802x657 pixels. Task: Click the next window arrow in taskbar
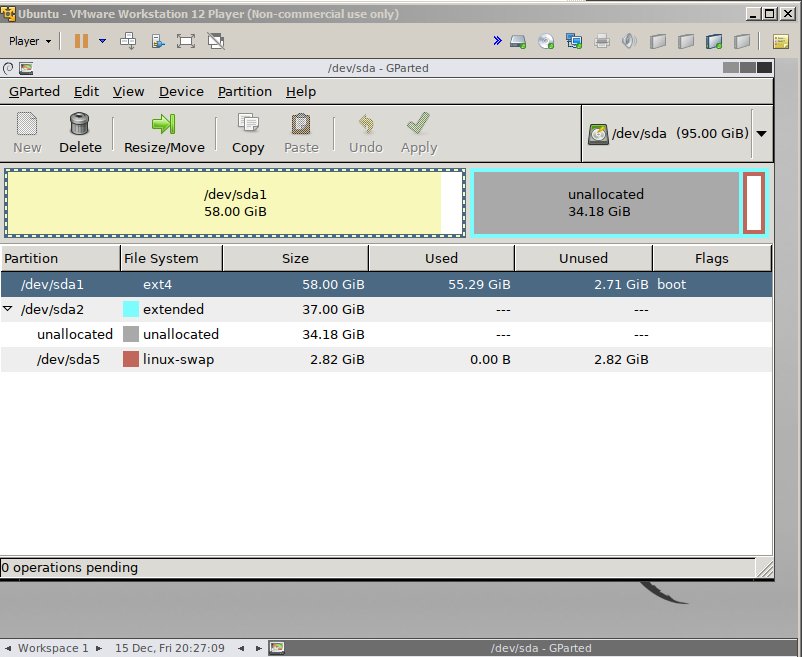tap(259, 648)
